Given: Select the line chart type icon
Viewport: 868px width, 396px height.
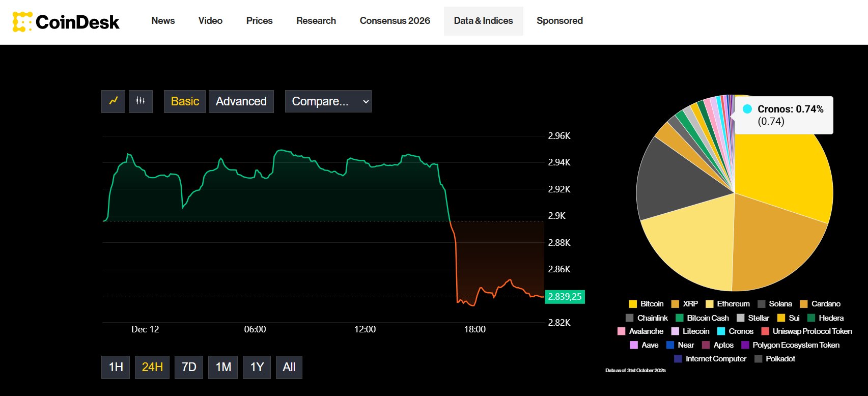Looking at the screenshot, I should (x=114, y=101).
